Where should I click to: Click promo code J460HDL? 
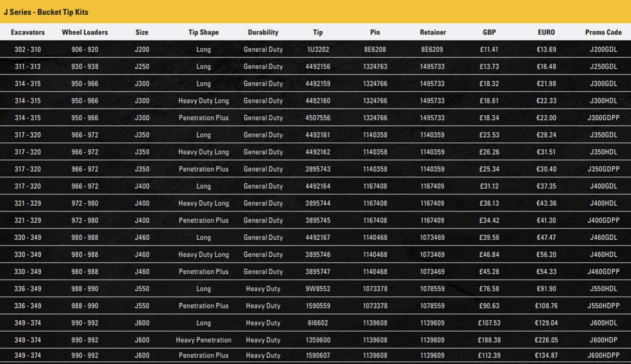(603, 254)
